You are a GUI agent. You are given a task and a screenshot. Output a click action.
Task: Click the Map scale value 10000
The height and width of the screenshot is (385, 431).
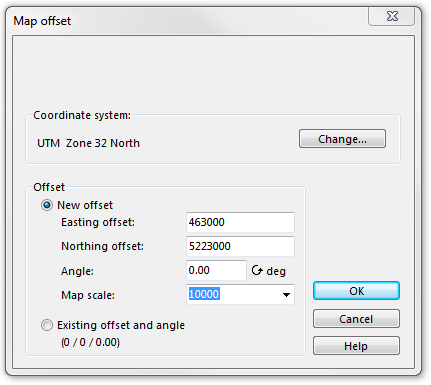pos(204,294)
